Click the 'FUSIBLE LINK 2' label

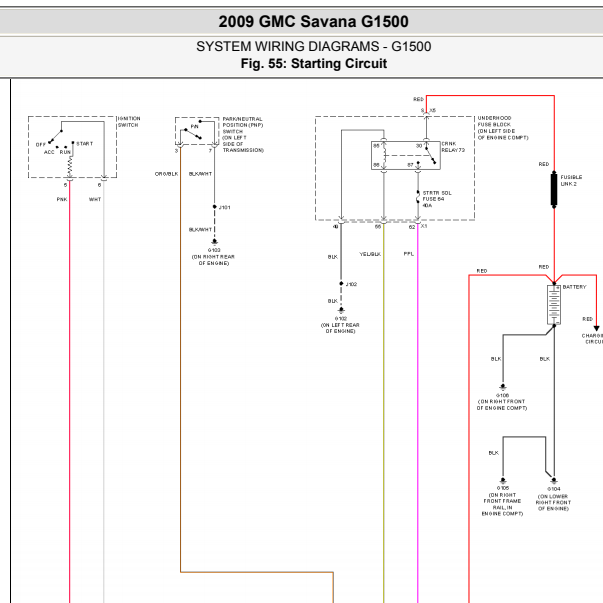tap(571, 180)
